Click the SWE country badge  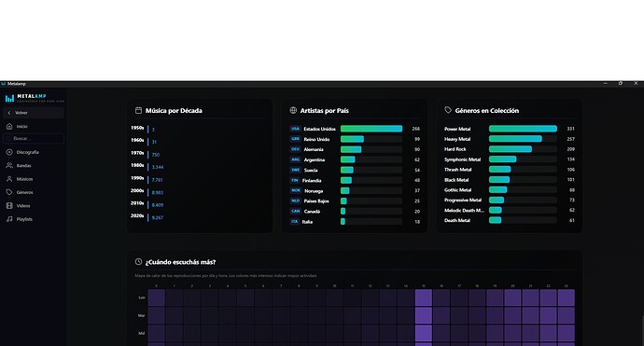pos(295,170)
